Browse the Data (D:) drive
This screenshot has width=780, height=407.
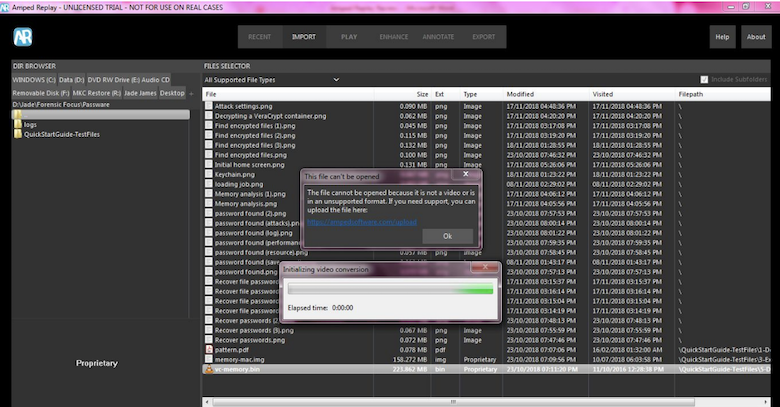pos(72,80)
